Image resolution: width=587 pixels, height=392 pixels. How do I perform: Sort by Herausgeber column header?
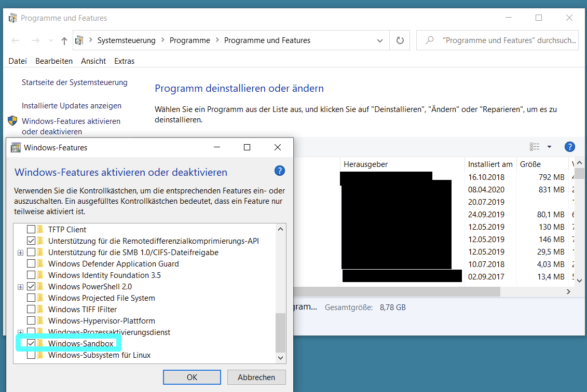tap(402, 164)
